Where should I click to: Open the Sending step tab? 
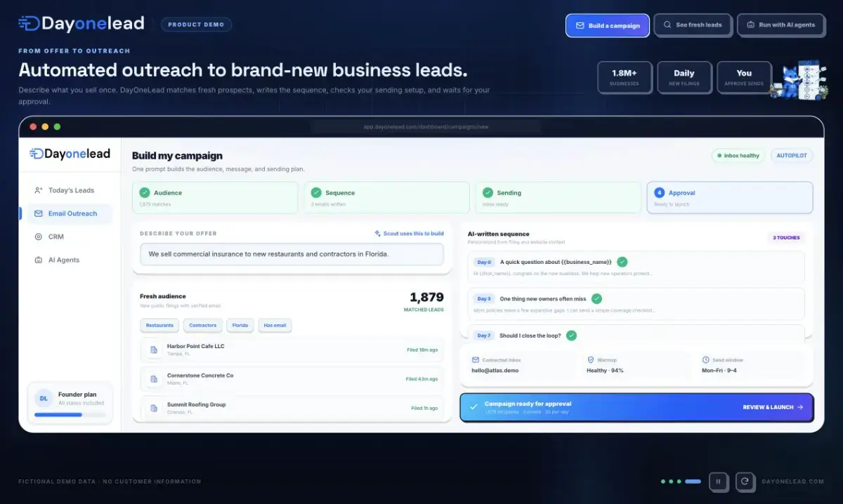click(558, 197)
